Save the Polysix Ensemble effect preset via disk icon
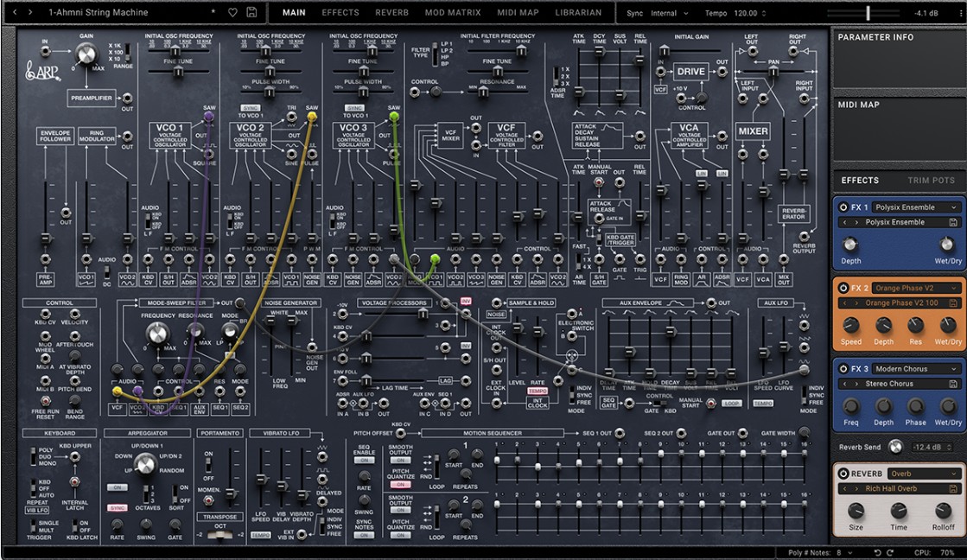 [x=953, y=222]
